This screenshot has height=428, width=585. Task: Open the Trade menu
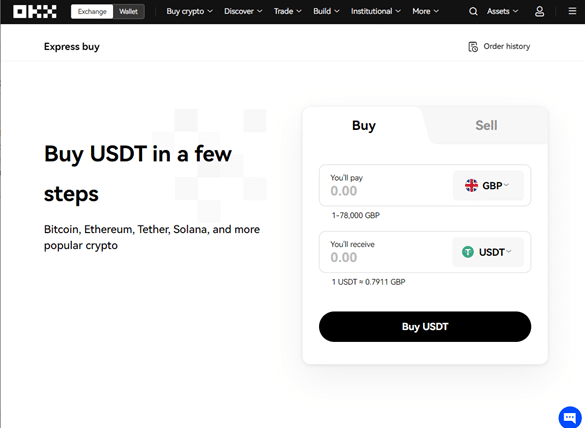(287, 12)
